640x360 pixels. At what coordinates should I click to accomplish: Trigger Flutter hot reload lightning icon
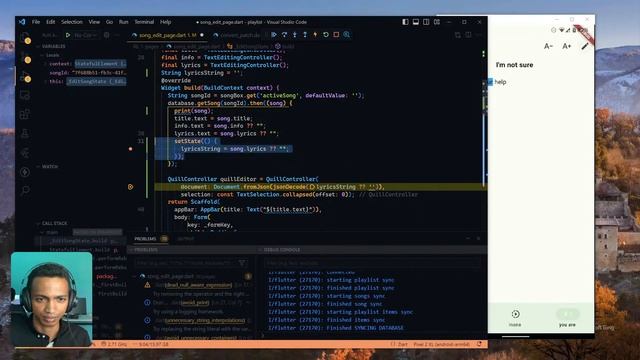pyautogui.click(x=315, y=35)
